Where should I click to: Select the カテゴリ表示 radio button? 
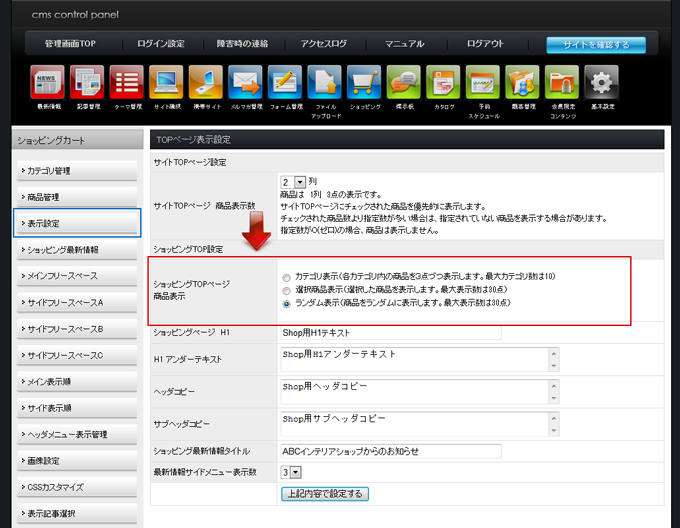click(288, 276)
